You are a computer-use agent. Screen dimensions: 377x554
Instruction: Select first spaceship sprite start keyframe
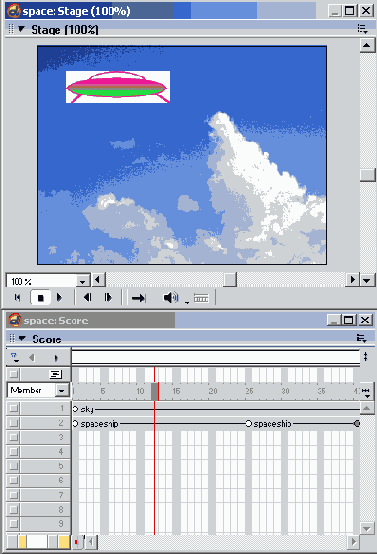(75, 423)
